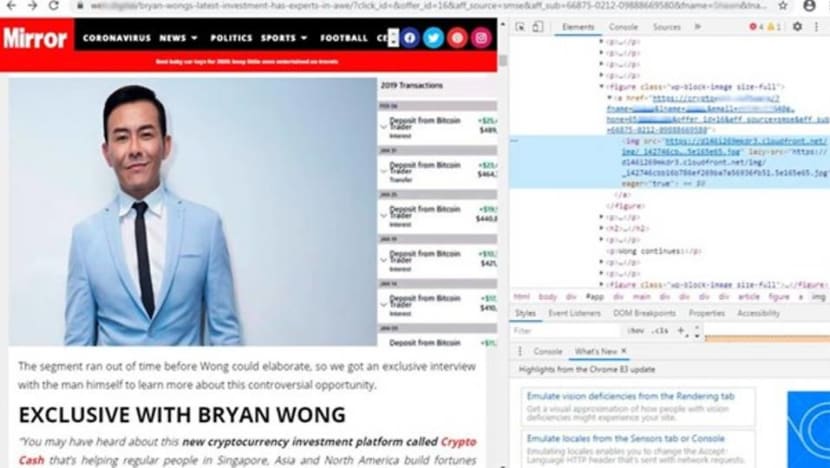This screenshot has height=468, width=830.
Task: Open the FOOTBALL nav link
Action: click(x=344, y=38)
